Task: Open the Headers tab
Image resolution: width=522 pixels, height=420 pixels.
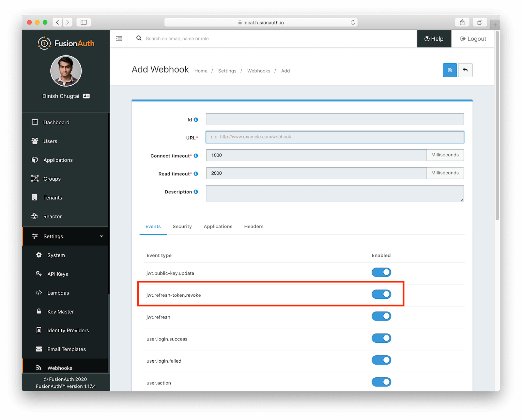Action: 253,226
